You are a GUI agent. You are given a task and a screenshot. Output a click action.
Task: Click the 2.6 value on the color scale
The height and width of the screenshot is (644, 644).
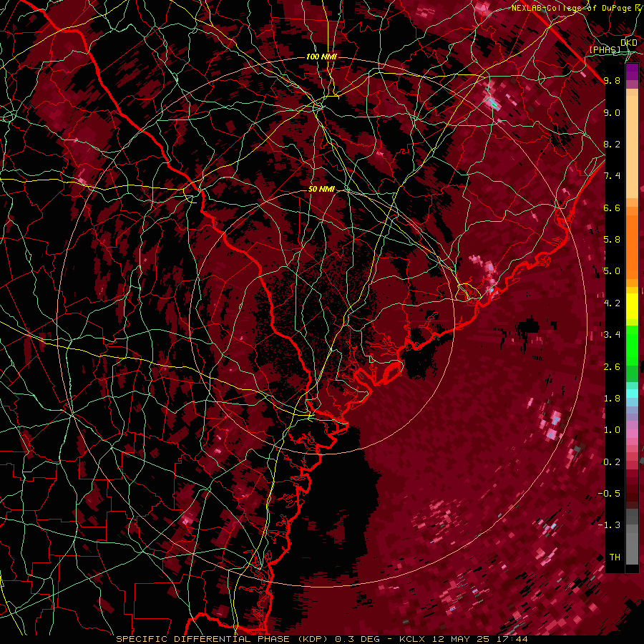[x=612, y=367]
